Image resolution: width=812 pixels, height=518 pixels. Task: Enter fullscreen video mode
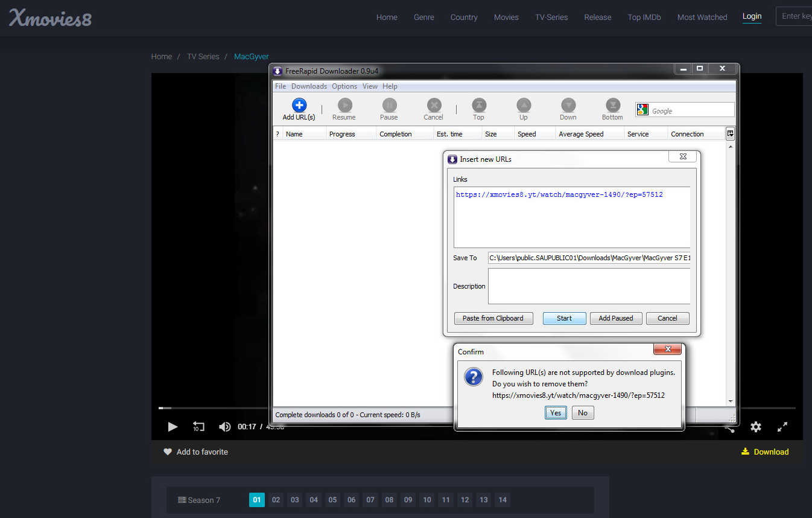click(782, 427)
